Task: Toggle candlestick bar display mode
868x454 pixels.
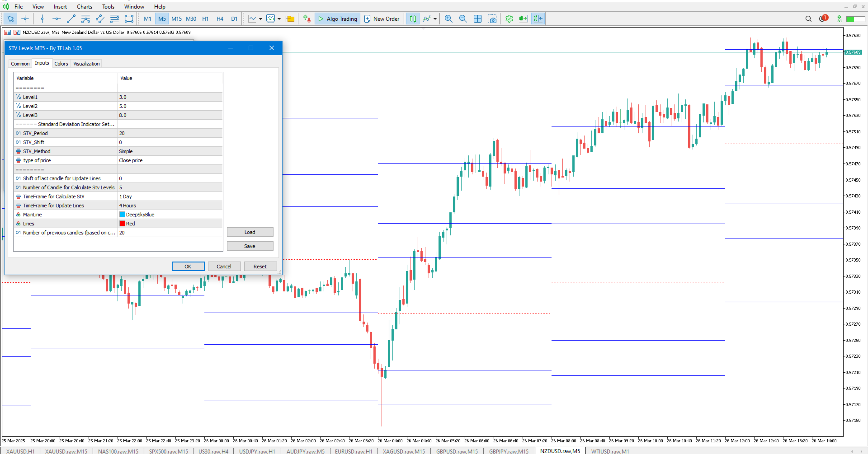Action: 413,19
